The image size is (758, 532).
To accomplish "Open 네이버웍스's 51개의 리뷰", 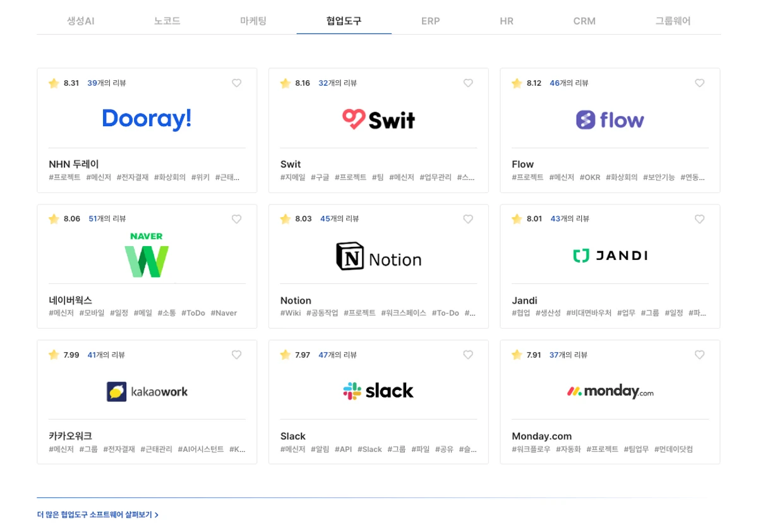I will [x=107, y=219].
